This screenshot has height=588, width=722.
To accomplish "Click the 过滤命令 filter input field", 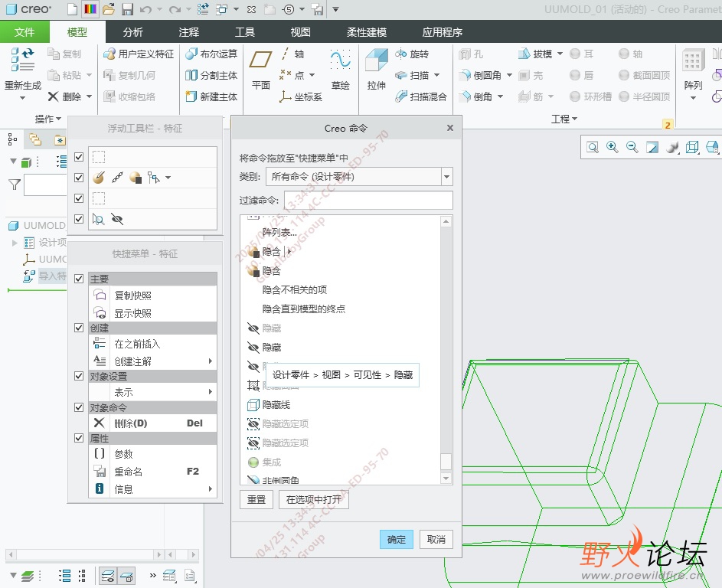I will [x=368, y=201].
